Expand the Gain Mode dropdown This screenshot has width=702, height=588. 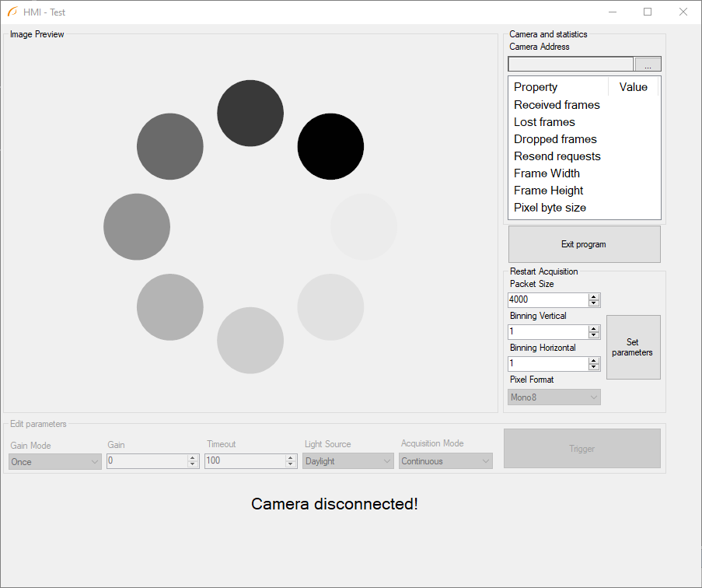(55, 461)
